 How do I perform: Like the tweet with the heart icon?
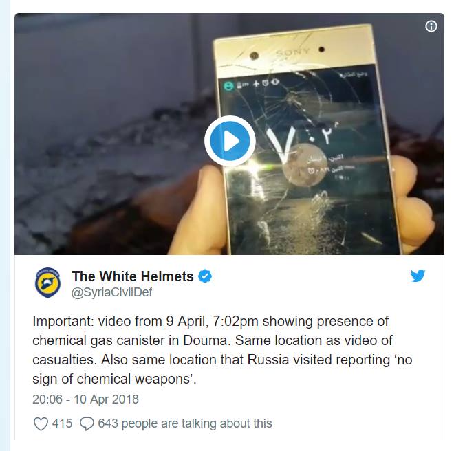41,423
